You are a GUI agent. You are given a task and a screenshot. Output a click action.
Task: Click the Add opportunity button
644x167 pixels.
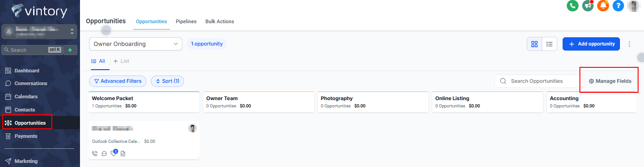click(x=591, y=44)
